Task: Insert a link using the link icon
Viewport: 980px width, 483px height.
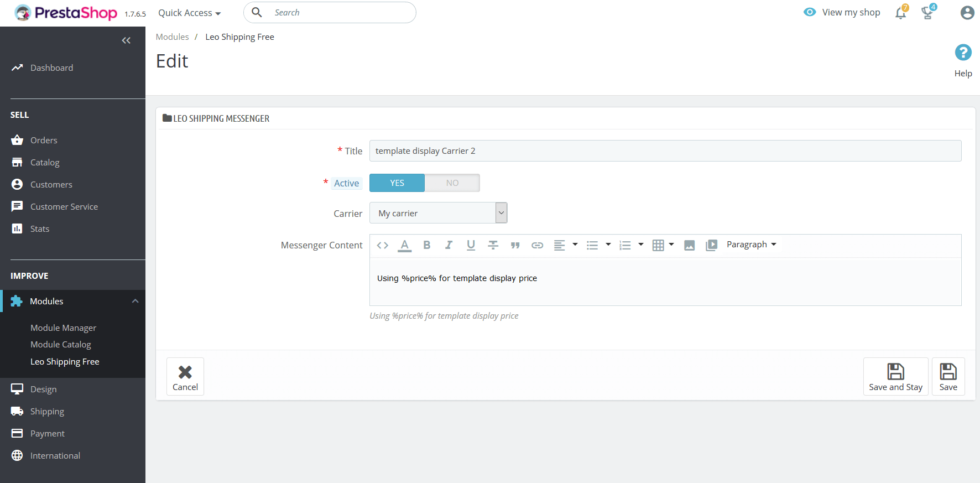Action: tap(537, 245)
